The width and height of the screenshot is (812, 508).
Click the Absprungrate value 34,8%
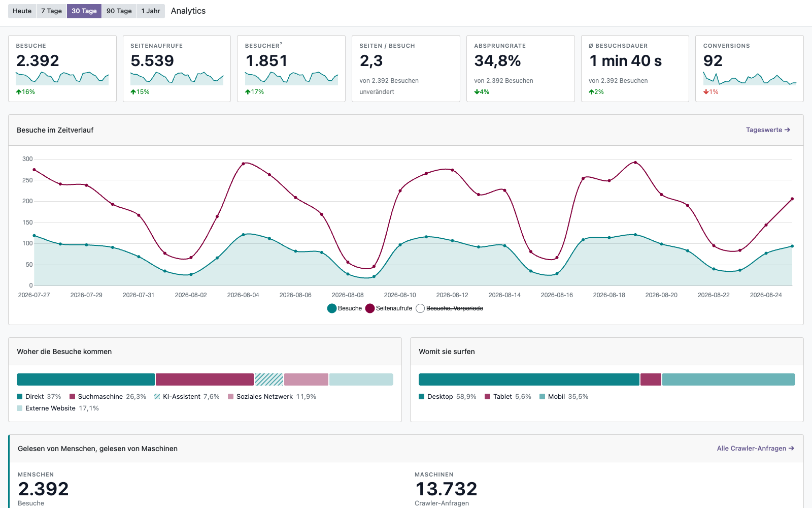(497, 61)
